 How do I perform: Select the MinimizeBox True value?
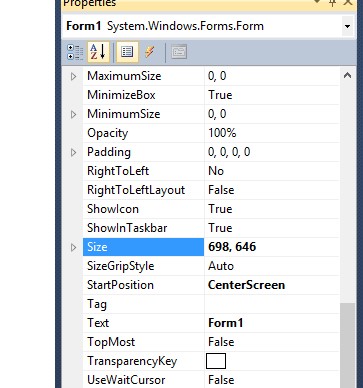coord(272,95)
